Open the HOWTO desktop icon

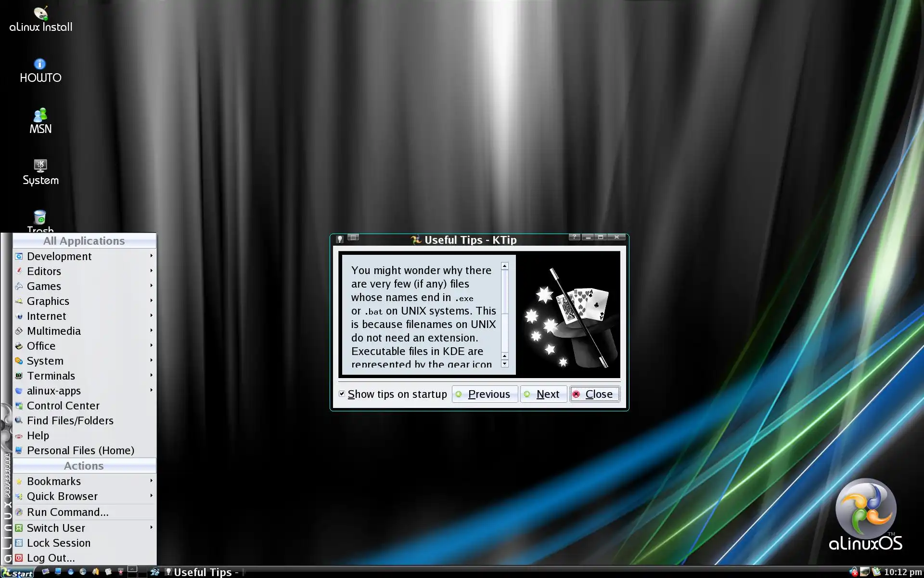coord(40,70)
